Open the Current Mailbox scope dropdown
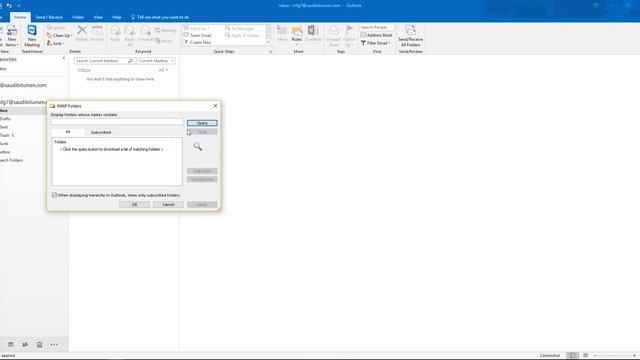 pos(156,61)
